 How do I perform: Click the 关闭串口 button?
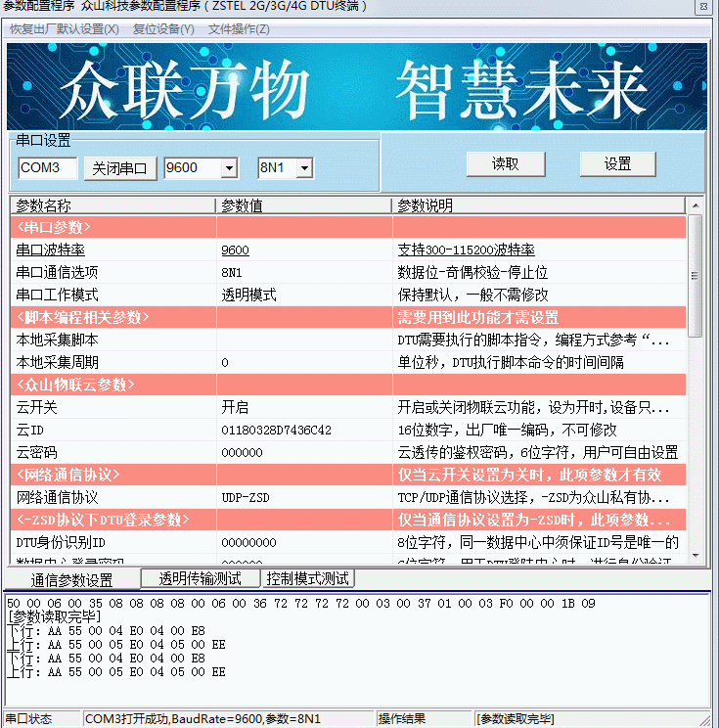pyautogui.click(x=119, y=168)
